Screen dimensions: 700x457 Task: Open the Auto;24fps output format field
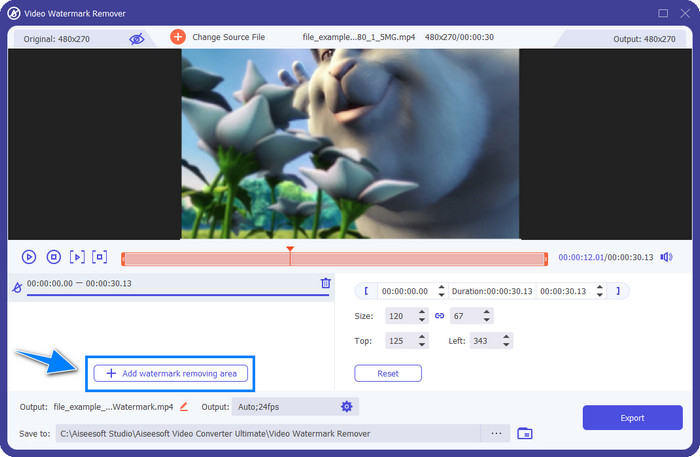295,407
